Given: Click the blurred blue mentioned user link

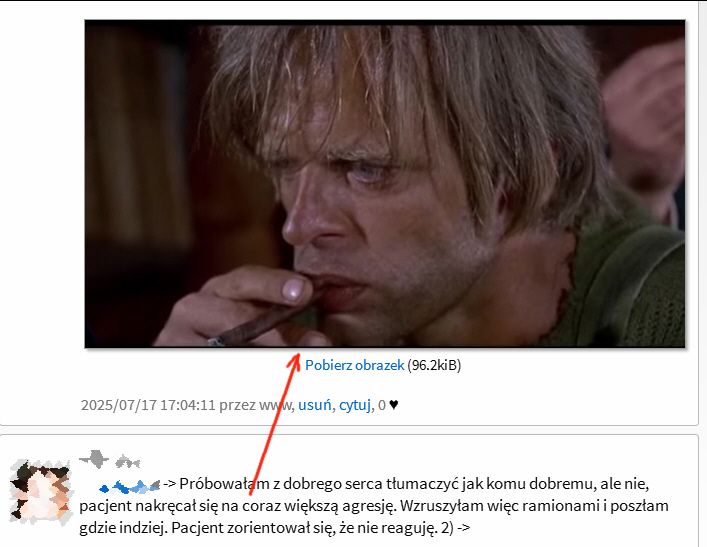Looking at the screenshot, I should point(129,486).
